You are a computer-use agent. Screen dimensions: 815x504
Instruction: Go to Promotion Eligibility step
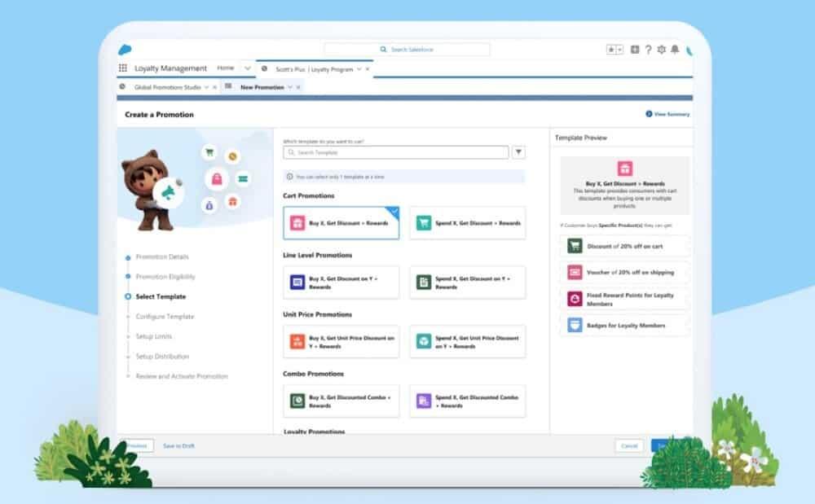(165, 277)
